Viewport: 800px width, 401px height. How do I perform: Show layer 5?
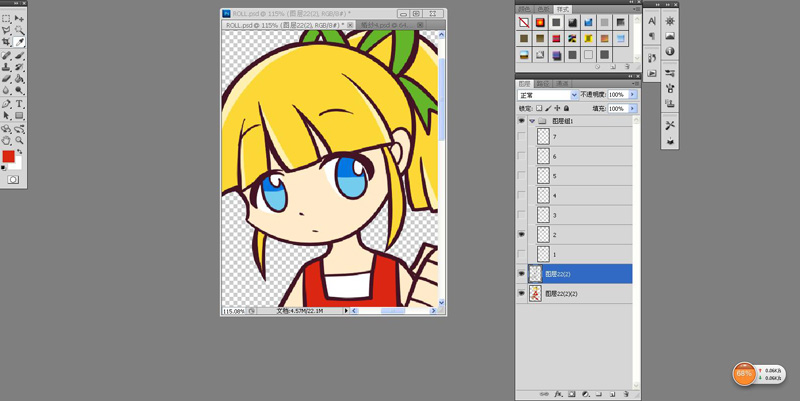pos(521,176)
